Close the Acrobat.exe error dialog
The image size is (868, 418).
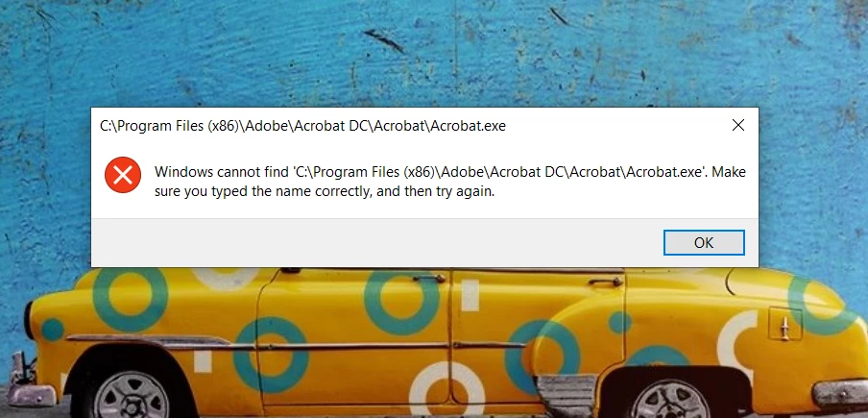click(x=738, y=126)
